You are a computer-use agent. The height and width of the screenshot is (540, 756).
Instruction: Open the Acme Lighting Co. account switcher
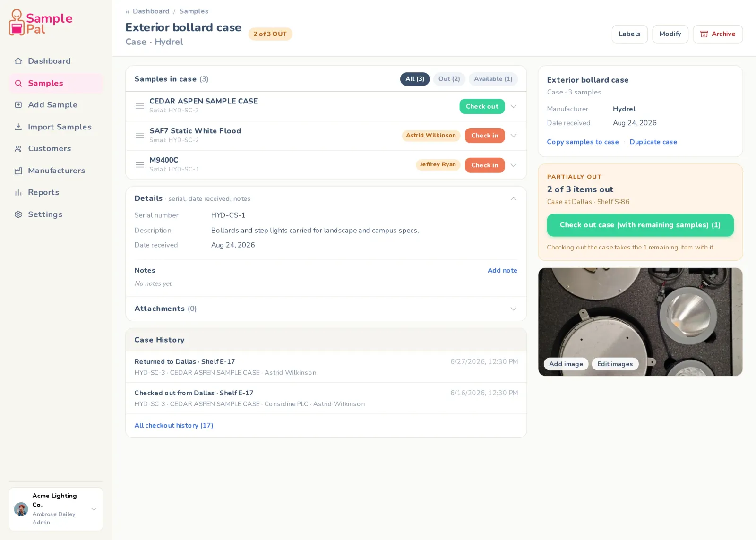click(56, 509)
